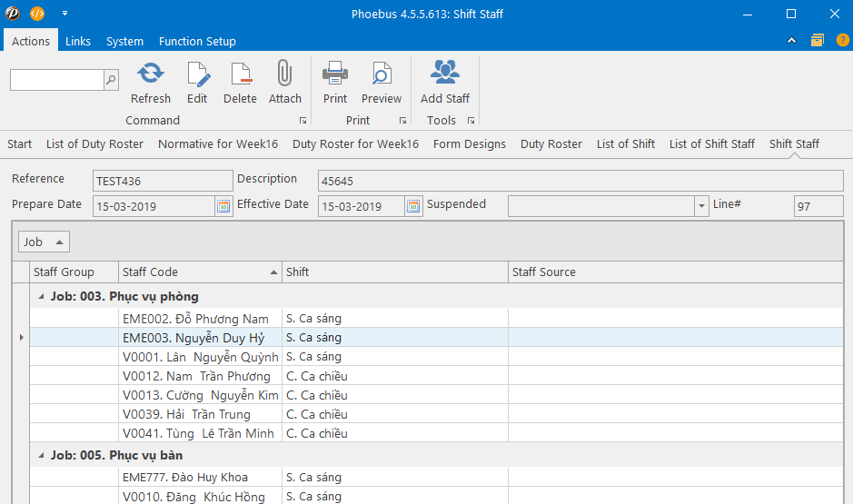Click the orange code icon in title bar
The width and height of the screenshot is (853, 504).
click(x=37, y=13)
